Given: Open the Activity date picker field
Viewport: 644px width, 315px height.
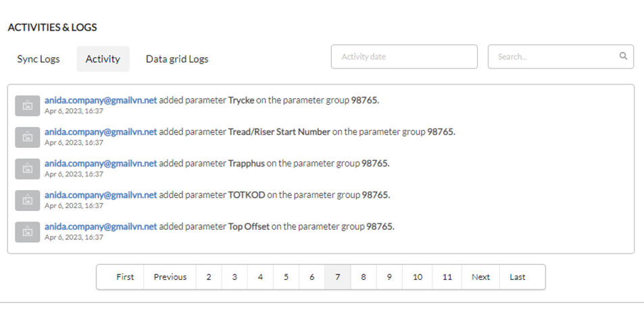Looking at the screenshot, I should (404, 57).
